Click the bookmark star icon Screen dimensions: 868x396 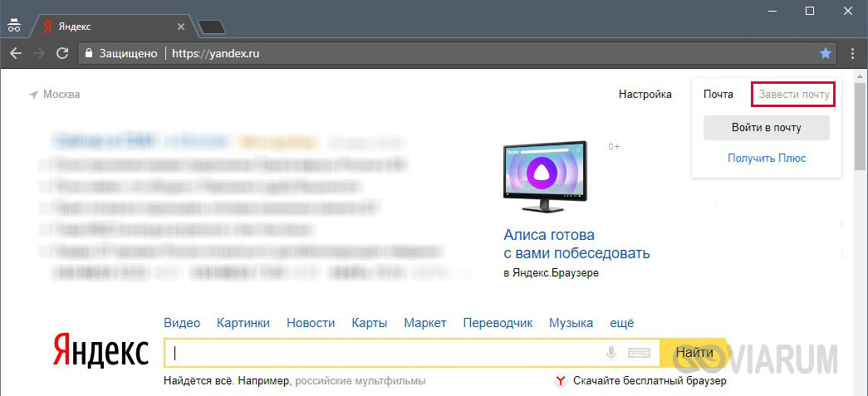pyautogui.click(x=826, y=54)
